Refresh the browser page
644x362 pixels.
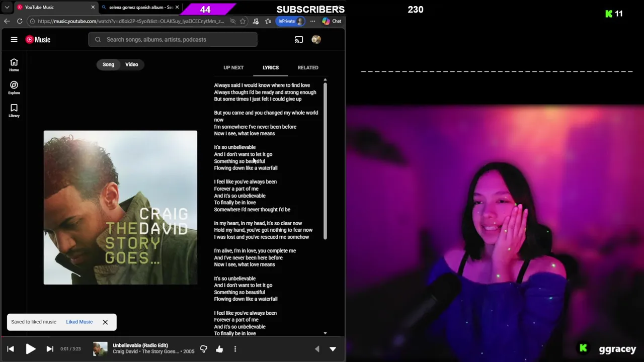click(19, 21)
